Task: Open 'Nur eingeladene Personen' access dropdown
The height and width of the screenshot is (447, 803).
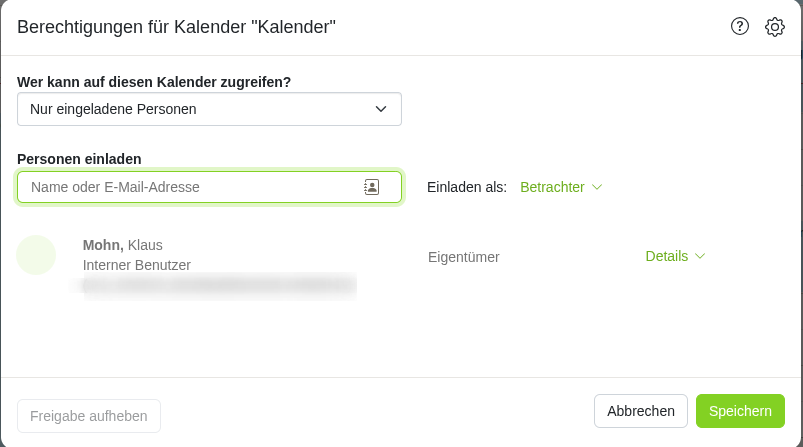Action: (209, 109)
